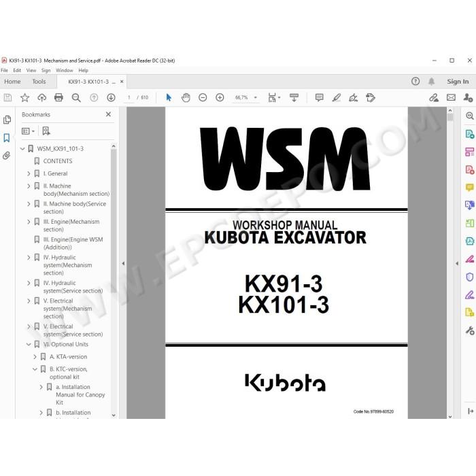Image resolution: width=476 pixels, height=476 pixels.
Task: Open the Sign menu
Action: pos(46,70)
